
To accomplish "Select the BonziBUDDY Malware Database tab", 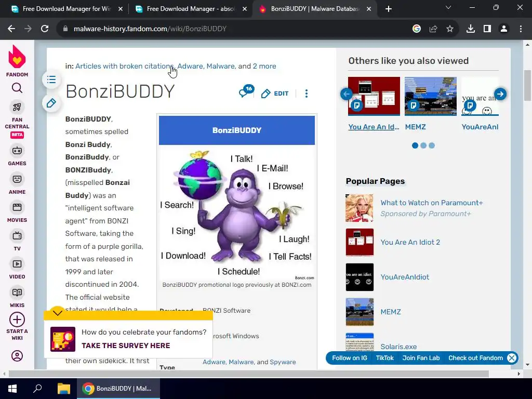I will coord(314,9).
